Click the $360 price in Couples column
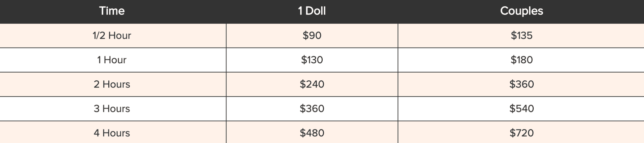This screenshot has height=143, width=644. point(522,84)
